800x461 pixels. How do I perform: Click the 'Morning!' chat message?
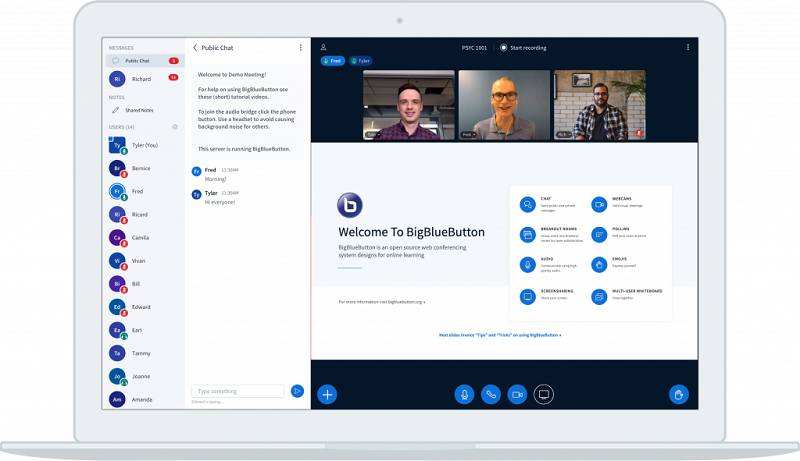pyautogui.click(x=215, y=179)
